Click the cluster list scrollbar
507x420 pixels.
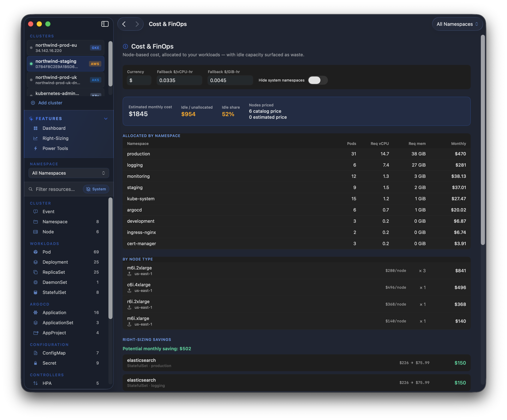[110, 64]
